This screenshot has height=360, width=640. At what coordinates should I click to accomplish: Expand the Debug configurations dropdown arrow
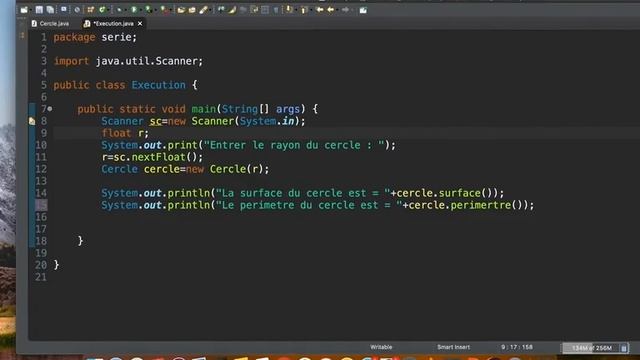(x=126, y=10)
